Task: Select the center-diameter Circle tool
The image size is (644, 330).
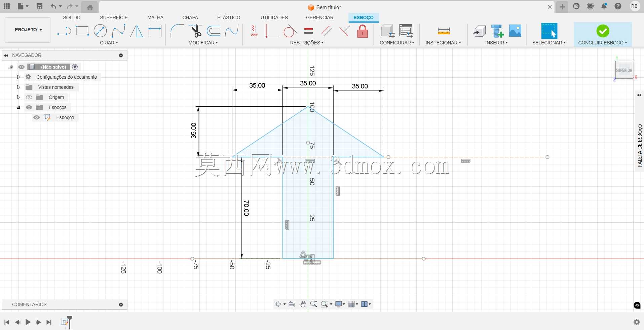Action: (x=100, y=31)
